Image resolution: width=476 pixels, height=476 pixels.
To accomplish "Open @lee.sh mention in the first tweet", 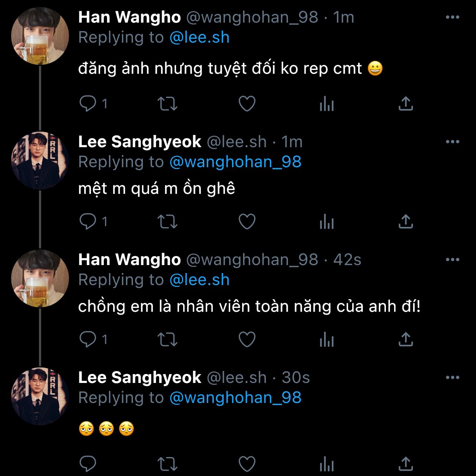I will (x=199, y=37).
